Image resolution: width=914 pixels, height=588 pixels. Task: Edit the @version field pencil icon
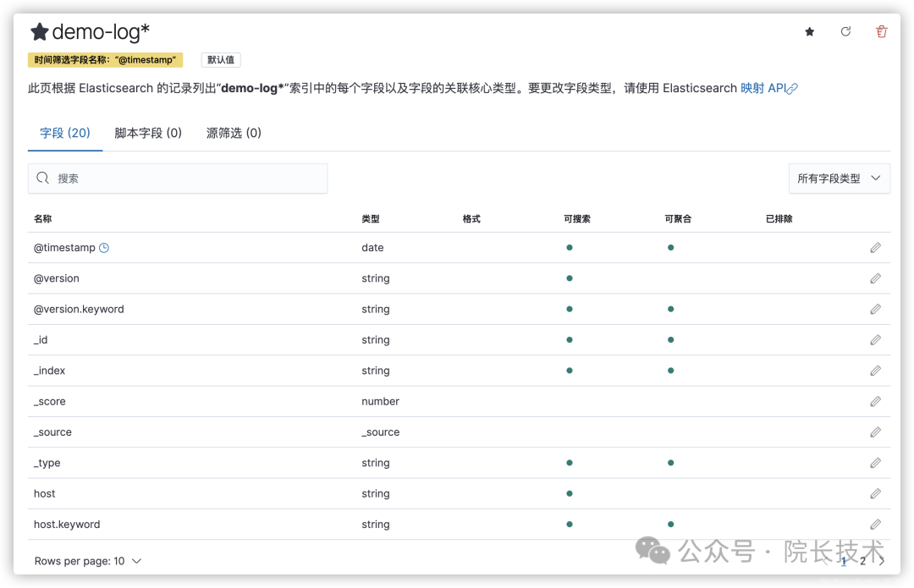876,278
